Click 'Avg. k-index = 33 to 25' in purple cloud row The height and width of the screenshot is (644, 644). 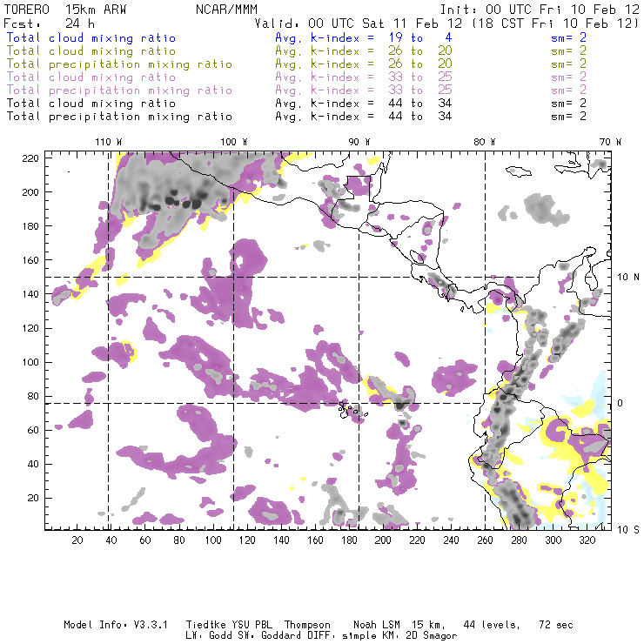tap(364, 77)
